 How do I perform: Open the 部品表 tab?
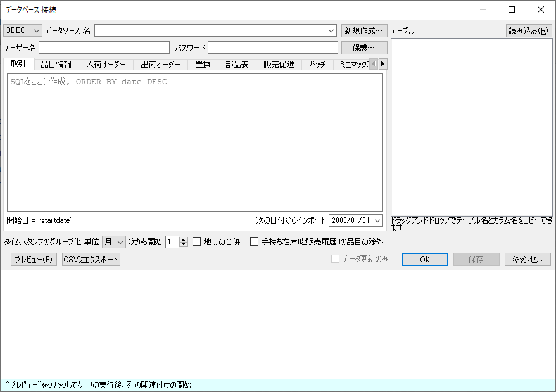pos(237,64)
